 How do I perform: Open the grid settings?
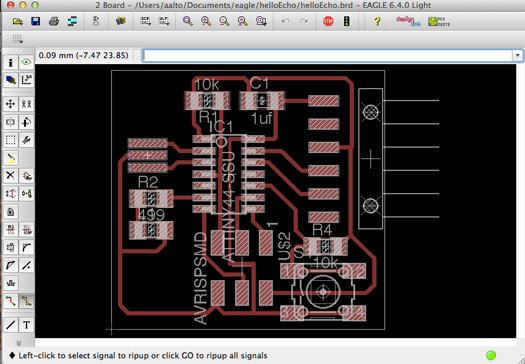pos(17,39)
